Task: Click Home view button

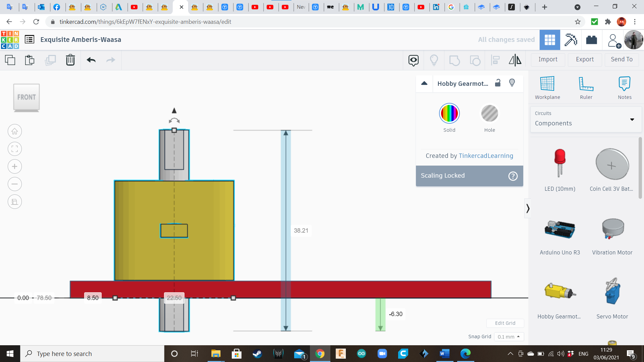Action: (x=15, y=131)
